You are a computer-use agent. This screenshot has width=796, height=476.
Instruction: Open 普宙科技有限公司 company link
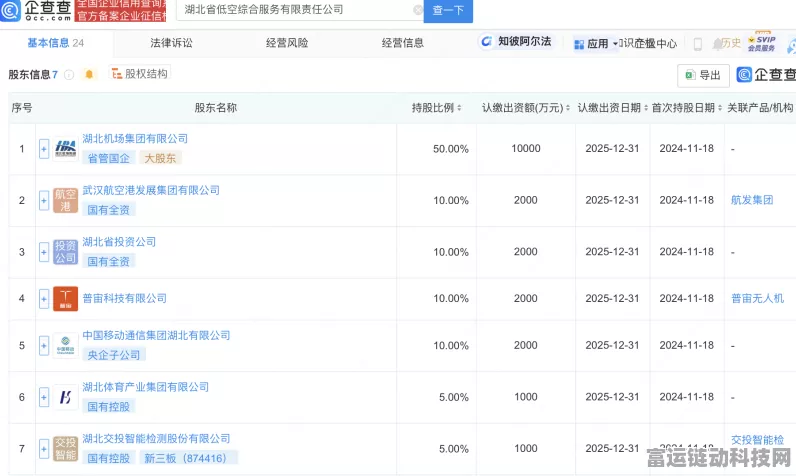[x=124, y=298]
